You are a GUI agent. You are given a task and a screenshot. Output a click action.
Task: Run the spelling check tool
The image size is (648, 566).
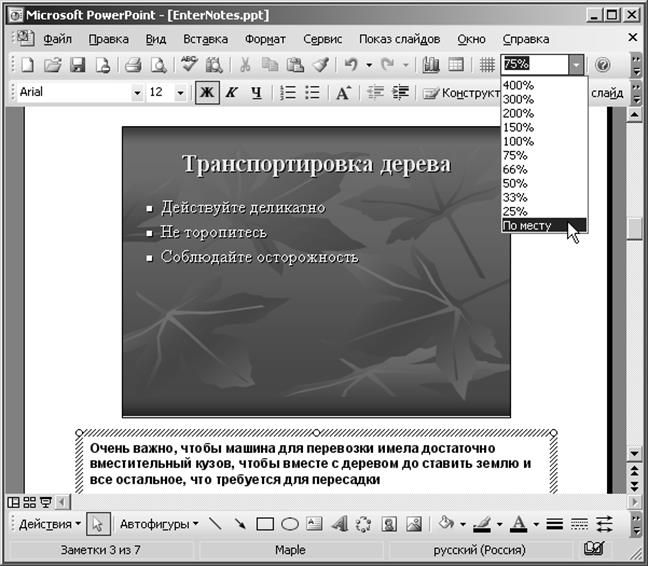click(188, 65)
